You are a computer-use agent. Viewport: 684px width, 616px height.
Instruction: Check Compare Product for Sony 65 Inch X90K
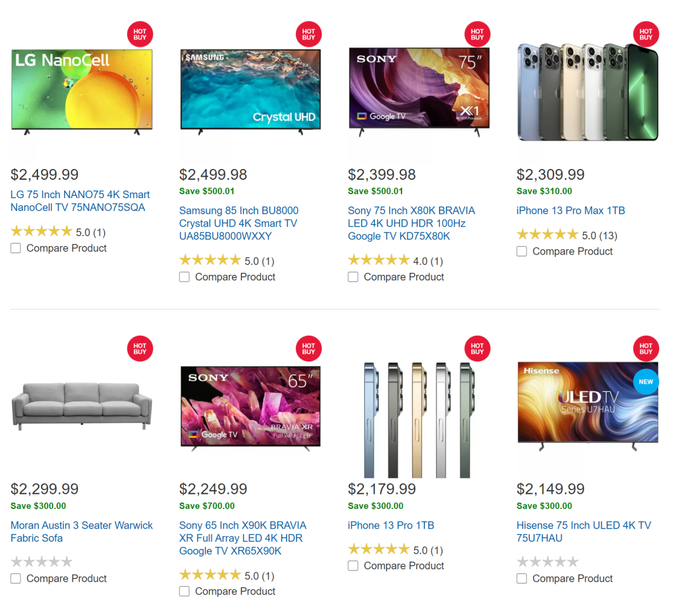point(184,591)
